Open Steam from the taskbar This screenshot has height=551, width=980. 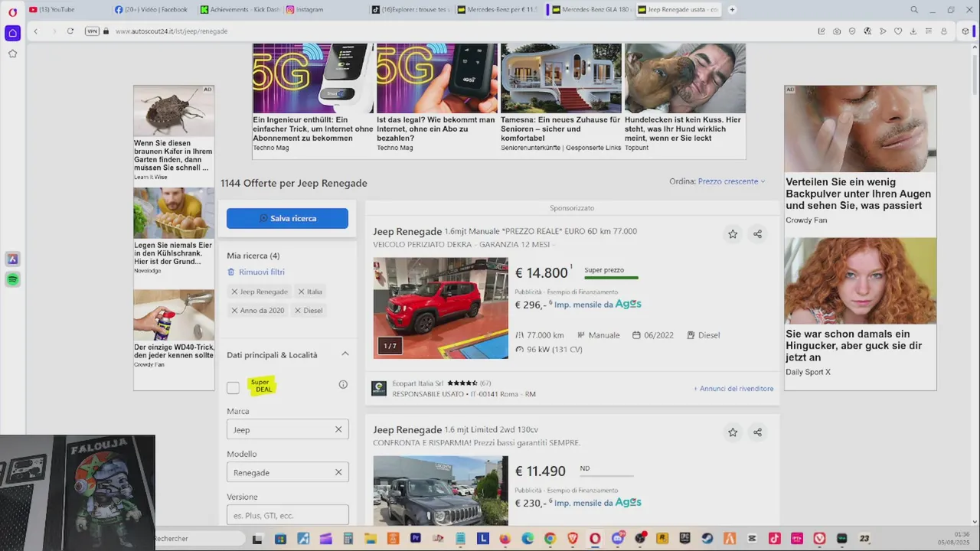pyautogui.click(x=707, y=539)
